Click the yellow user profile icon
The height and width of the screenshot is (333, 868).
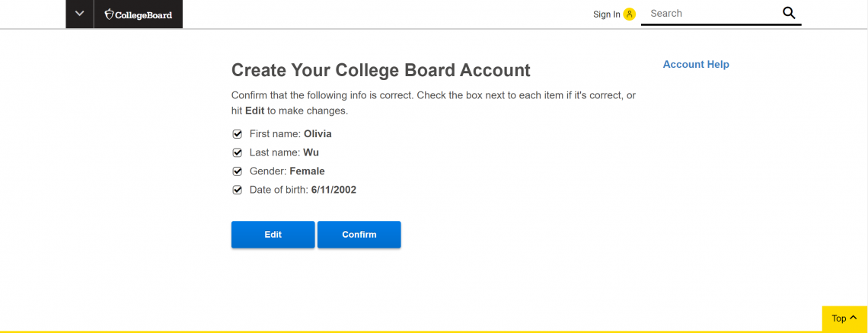(x=629, y=14)
